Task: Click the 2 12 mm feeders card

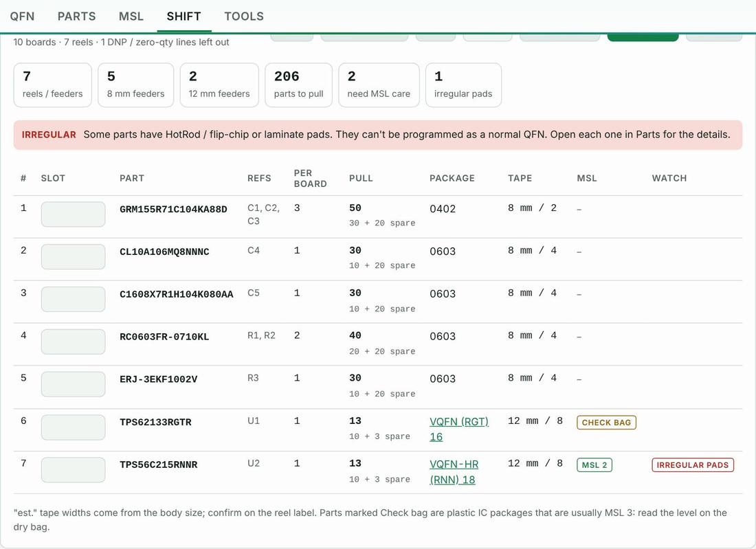Action: click(x=219, y=85)
